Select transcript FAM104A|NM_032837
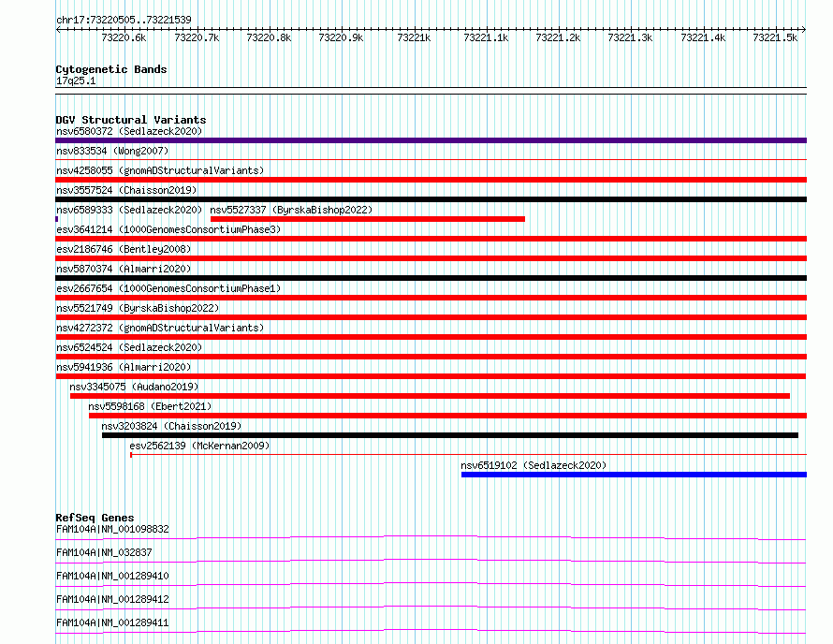 point(104,552)
